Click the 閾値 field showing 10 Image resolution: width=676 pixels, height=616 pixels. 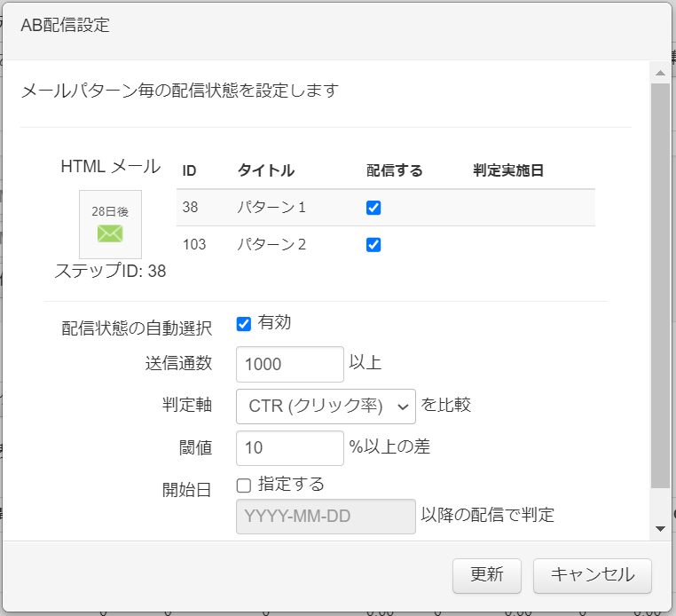[289, 448]
